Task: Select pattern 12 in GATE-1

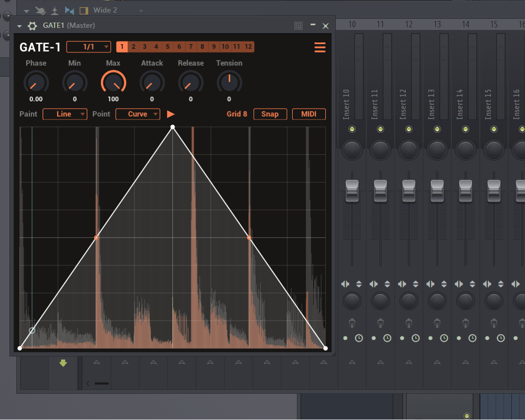Action: pyautogui.click(x=248, y=47)
